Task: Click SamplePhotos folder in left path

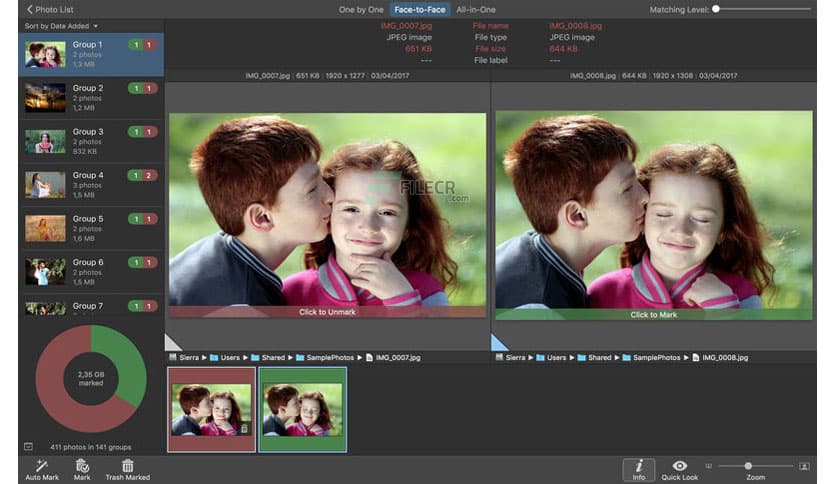Action: tap(325, 358)
